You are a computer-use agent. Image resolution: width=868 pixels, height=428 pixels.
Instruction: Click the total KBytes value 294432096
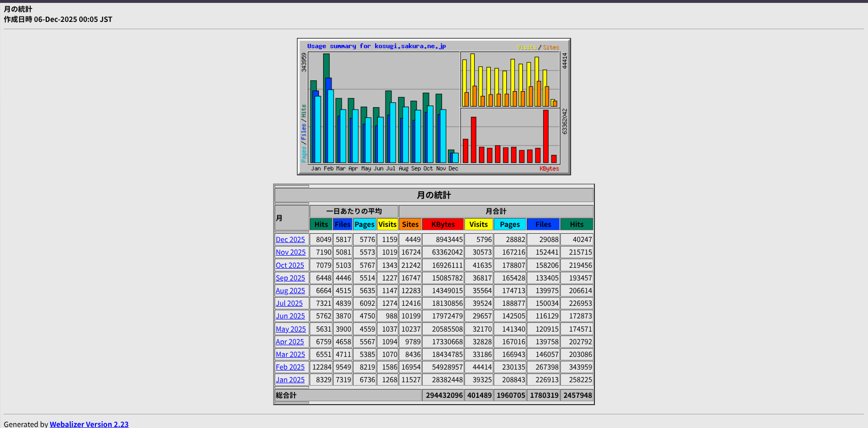(444, 395)
